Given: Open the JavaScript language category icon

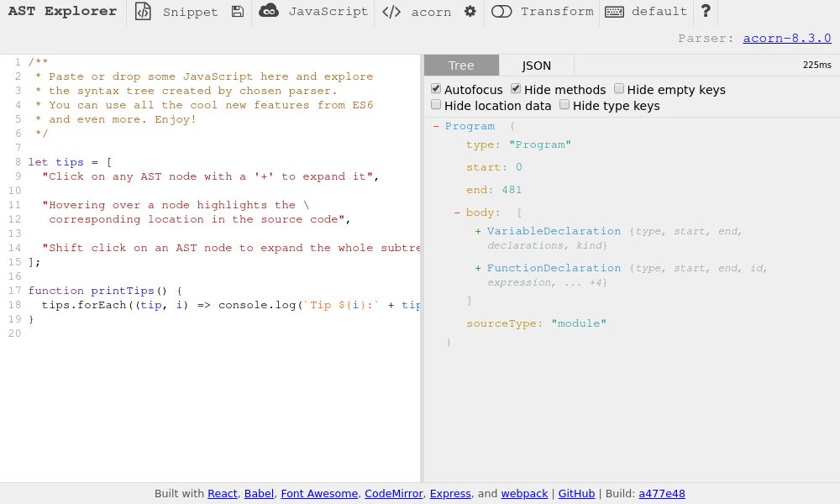Looking at the screenshot, I should (270, 11).
